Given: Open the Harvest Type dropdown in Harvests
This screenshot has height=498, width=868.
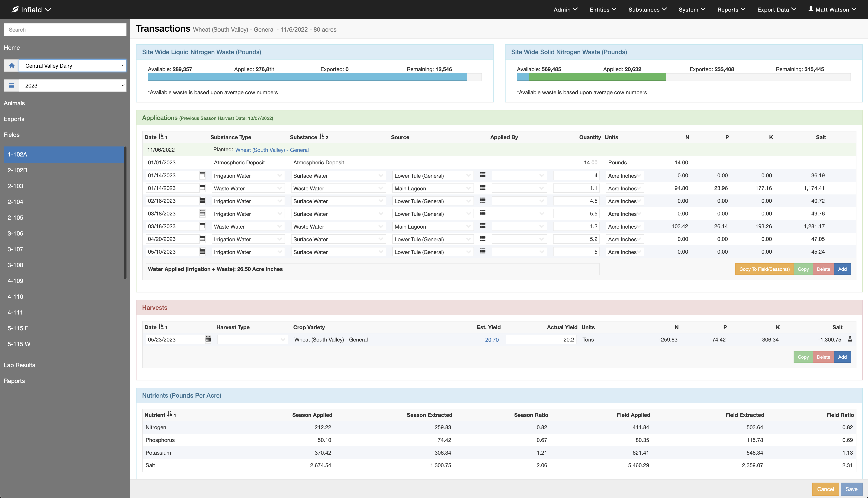Looking at the screenshot, I should click(x=252, y=339).
